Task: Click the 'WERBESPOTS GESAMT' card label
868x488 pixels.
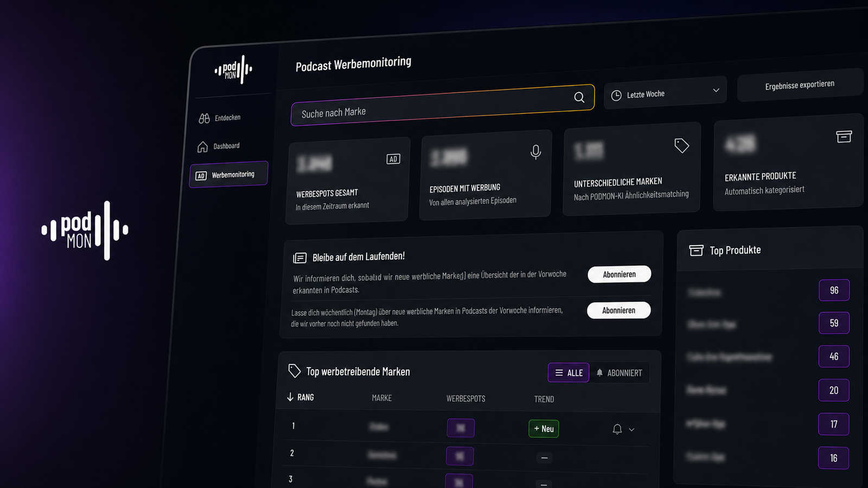Action: (x=327, y=193)
